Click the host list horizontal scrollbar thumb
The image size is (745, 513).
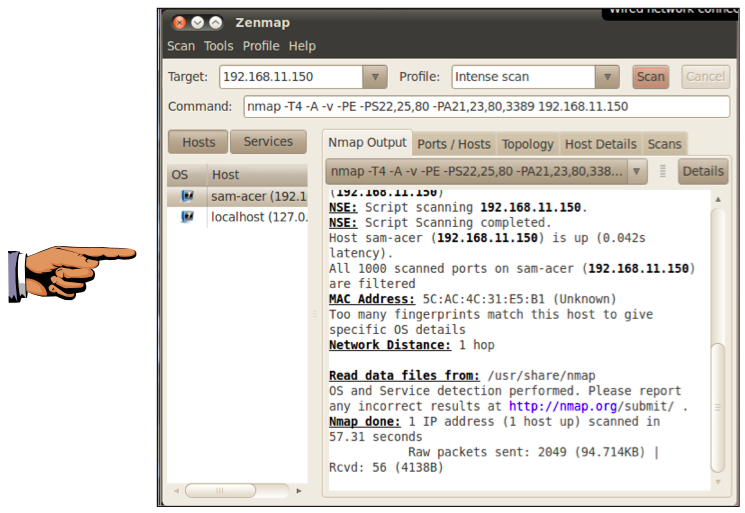pyautogui.click(x=220, y=491)
